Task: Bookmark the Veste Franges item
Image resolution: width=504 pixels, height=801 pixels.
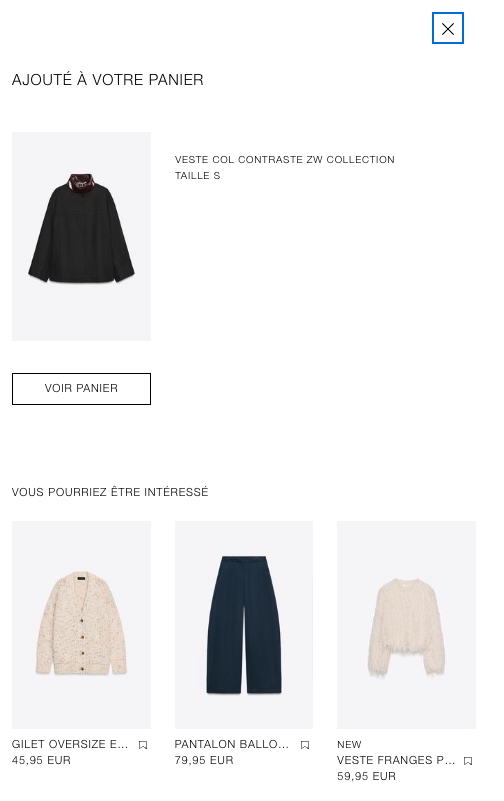Action: (468, 761)
